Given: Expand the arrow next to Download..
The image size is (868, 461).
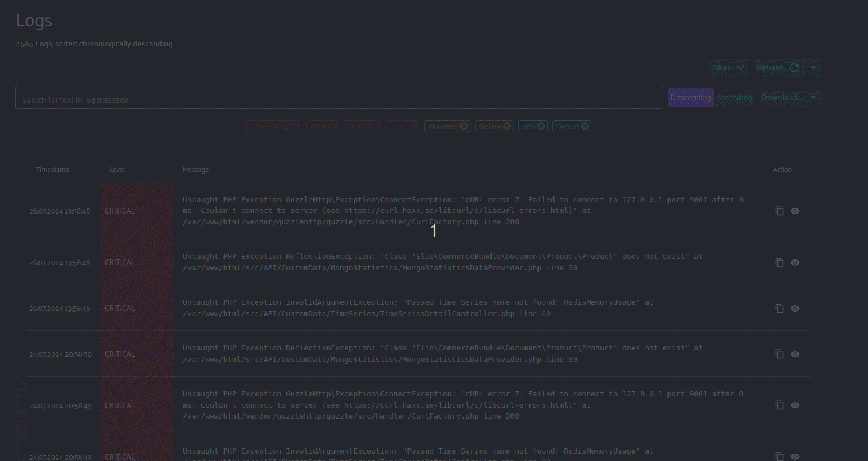Looking at the screenshot, I should [x=812, y=97].
